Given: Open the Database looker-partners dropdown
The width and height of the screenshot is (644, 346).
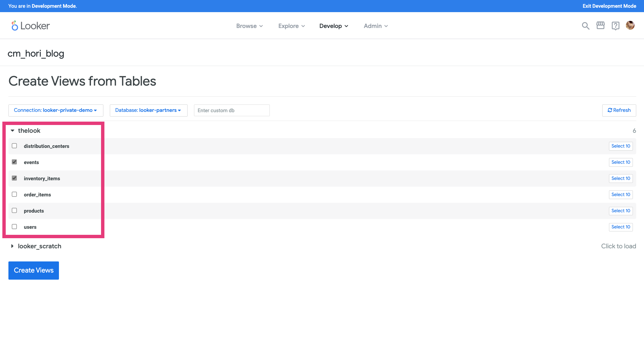Looking at the screenshot, I should (148, 110).
